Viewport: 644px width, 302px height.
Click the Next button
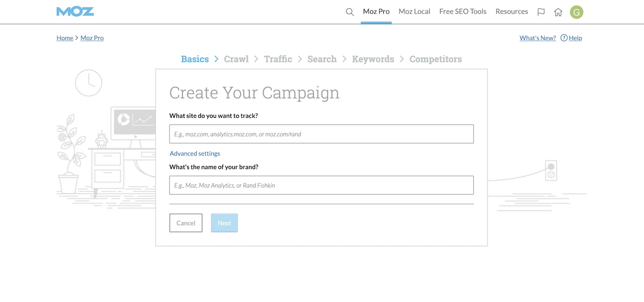coord(224,223)
